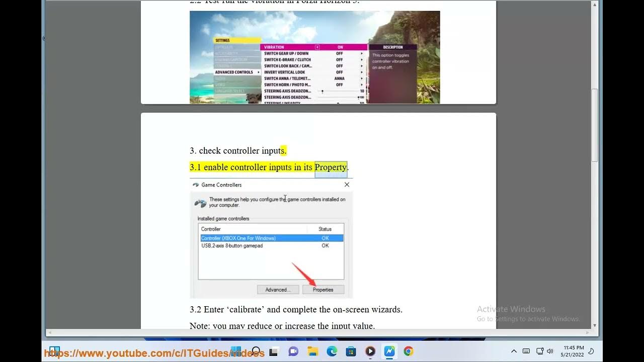The height and width of the screenshot is (362, 644).
Task: Select the Forza Horizon settings screenshot image
Action: pyautogui.click(x=314, y=57)
